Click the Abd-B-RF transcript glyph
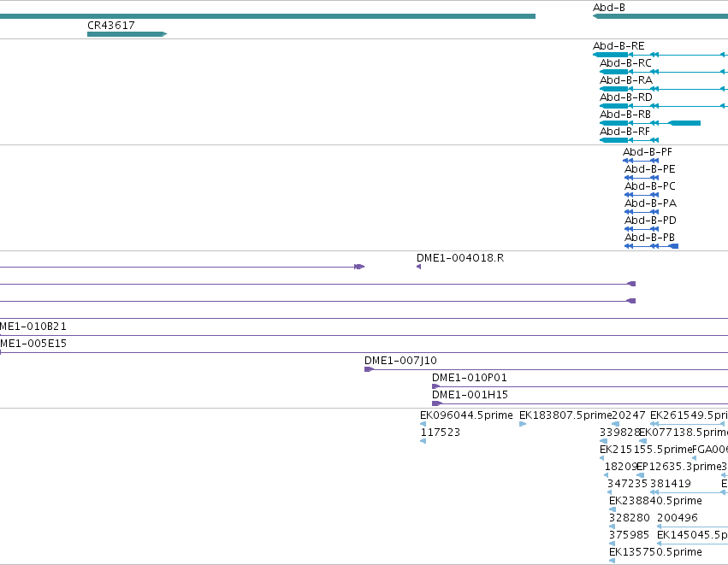The width and height of the screenshot is (728, 565). click(629, 140)
